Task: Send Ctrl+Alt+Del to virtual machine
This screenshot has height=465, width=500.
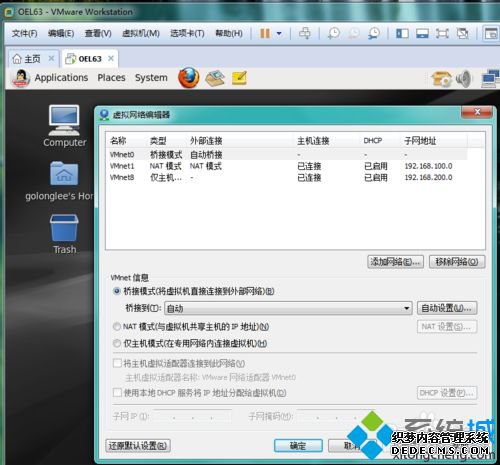Action: (304, 33)
